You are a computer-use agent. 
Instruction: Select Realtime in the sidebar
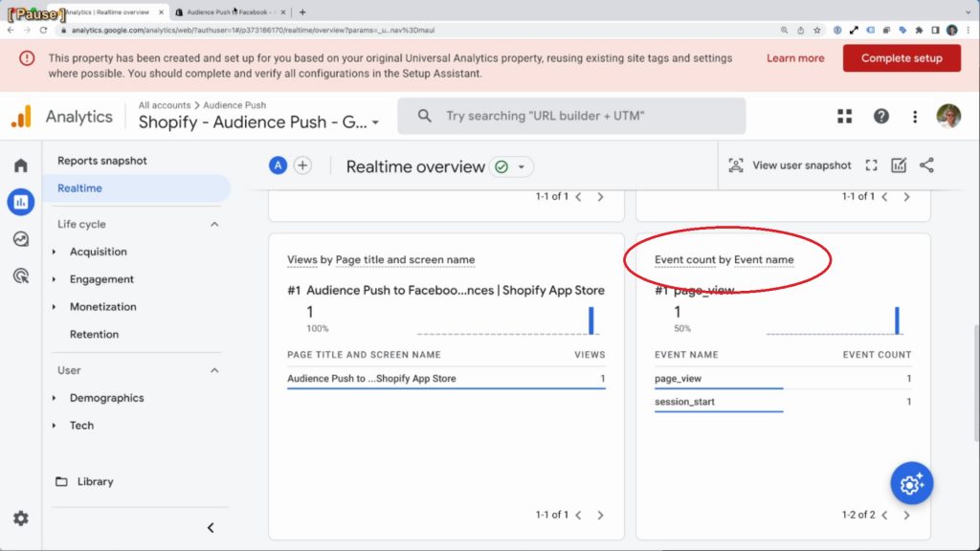point(136,188)
